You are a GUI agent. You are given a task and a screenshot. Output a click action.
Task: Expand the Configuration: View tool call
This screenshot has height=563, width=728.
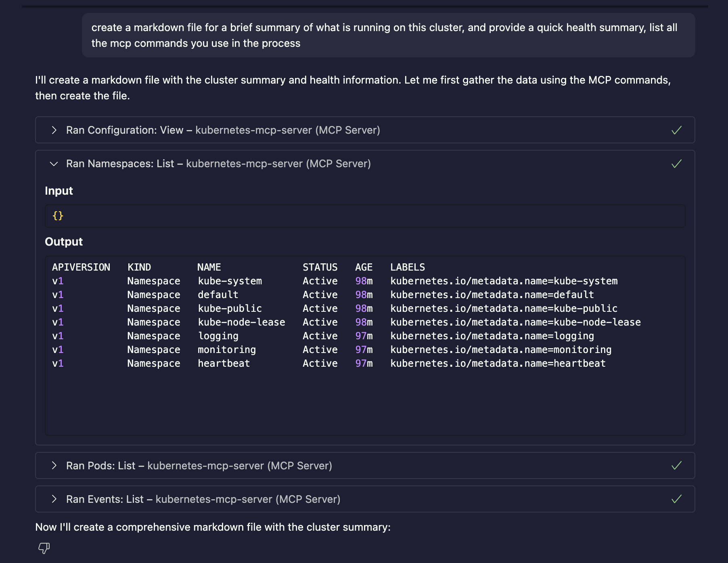54,130
